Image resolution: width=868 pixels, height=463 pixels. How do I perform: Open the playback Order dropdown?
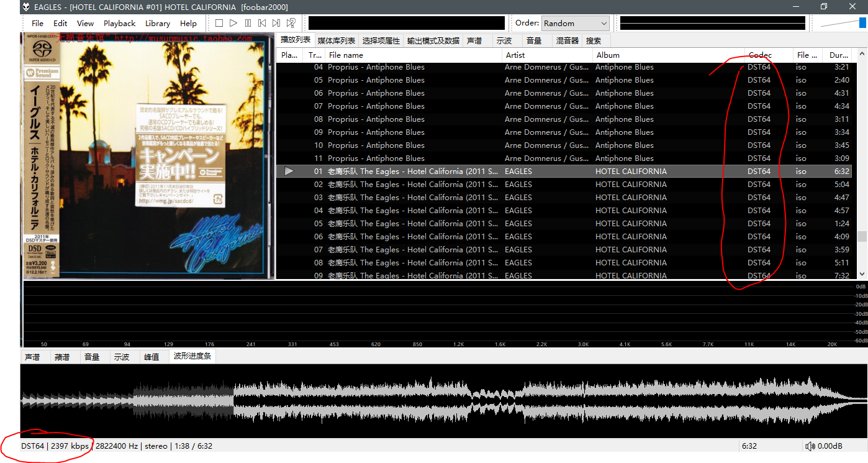[x=575, y=23]
